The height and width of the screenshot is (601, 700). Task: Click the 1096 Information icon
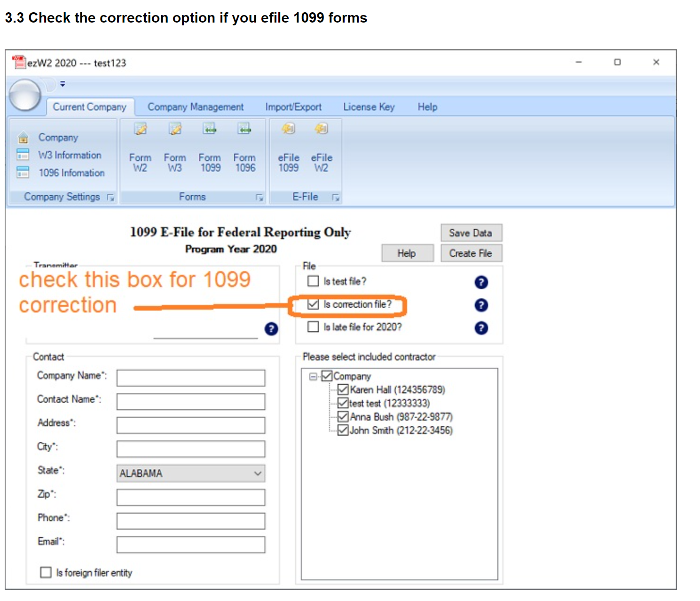click(23, 172)
